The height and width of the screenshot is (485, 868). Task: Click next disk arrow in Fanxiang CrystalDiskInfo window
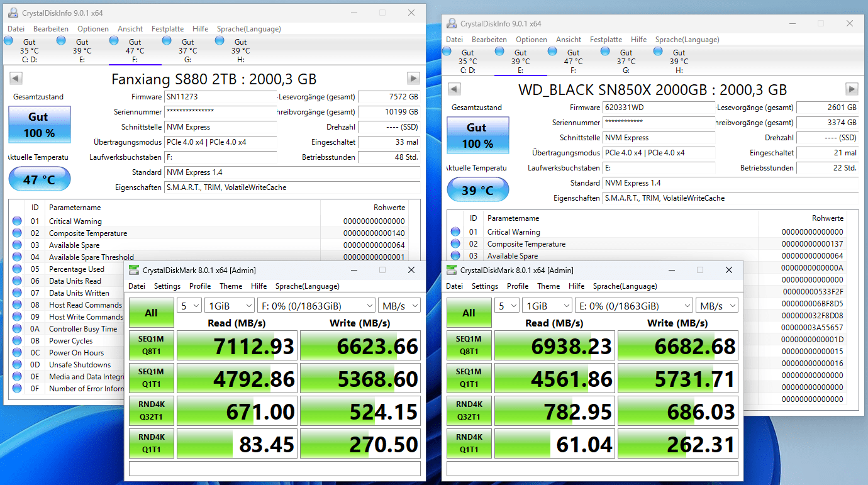pyautogui.click(x=413, y=79)
